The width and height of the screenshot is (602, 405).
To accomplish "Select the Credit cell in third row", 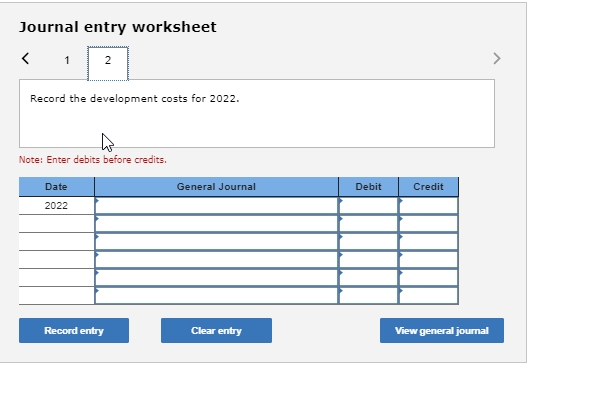I will (x=428, y=242).
